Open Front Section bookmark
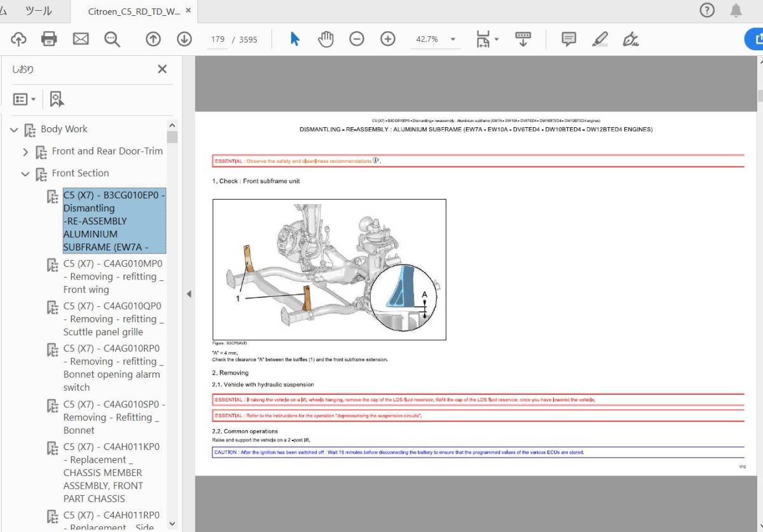Screen dimensions: 763x532 [x=80, y=173]
